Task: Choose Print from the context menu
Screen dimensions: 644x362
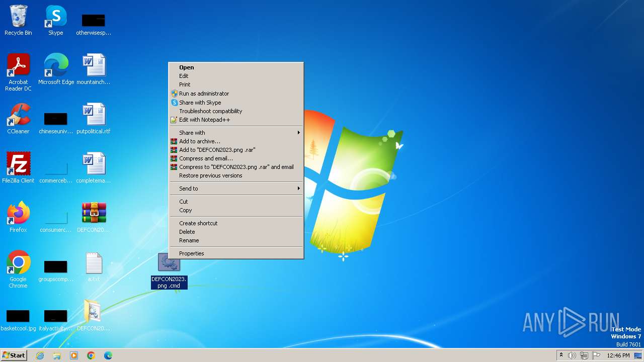Action: pos(236,84)
